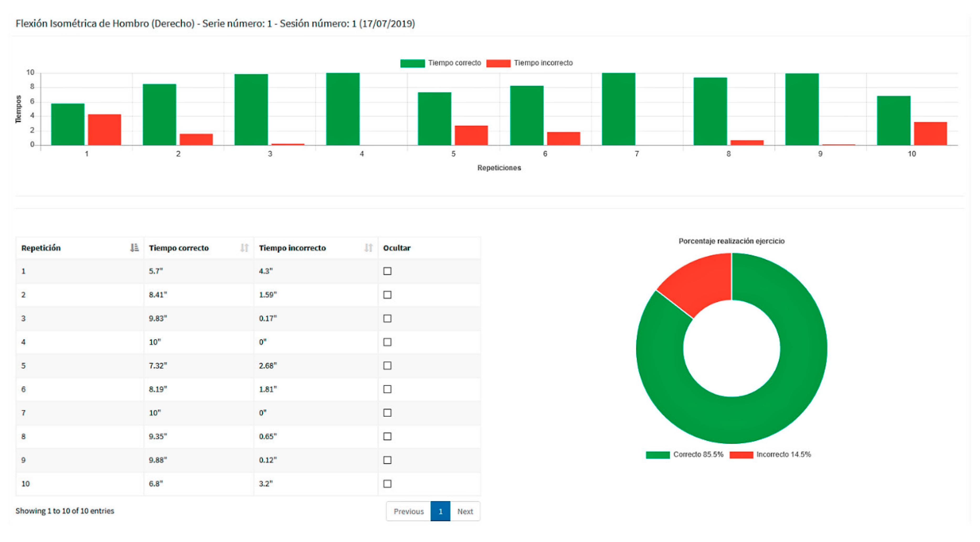Click the Ocultar column header
980x542 pixels.
point(397,248)
